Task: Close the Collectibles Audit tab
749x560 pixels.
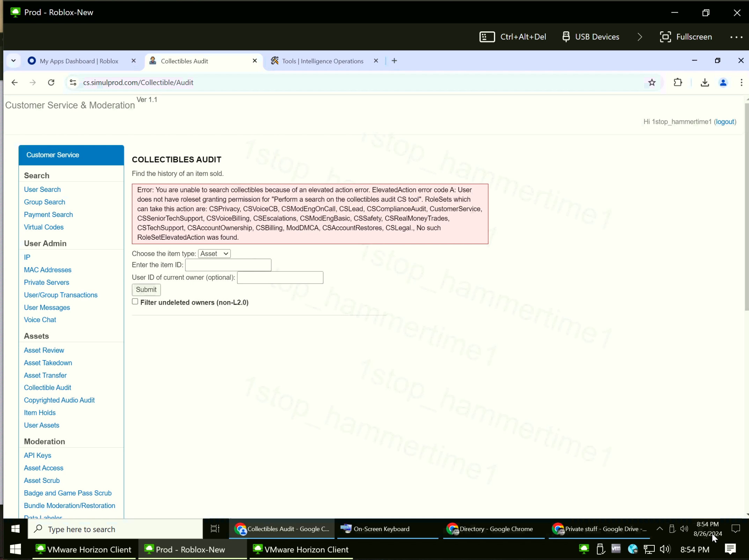Action: click(x=255, y=61)
